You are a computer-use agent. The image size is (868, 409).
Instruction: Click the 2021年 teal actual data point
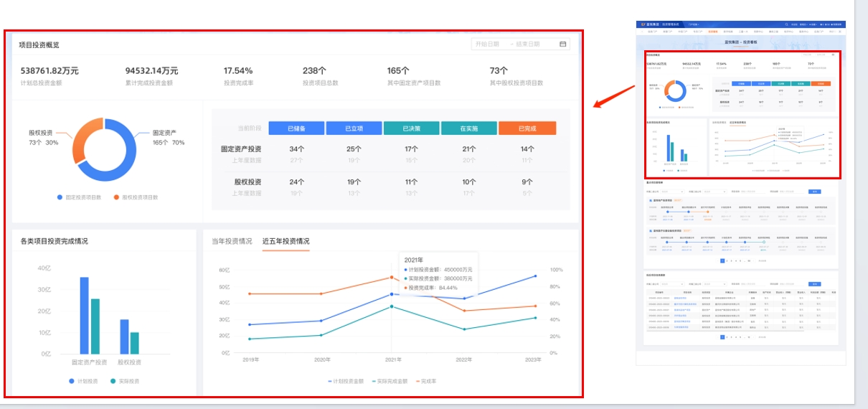[392, 306]
